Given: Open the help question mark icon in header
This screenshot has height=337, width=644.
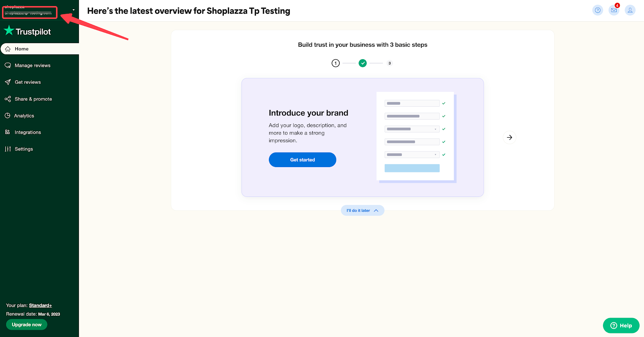Looking at the screenshot, I should 598,10.
